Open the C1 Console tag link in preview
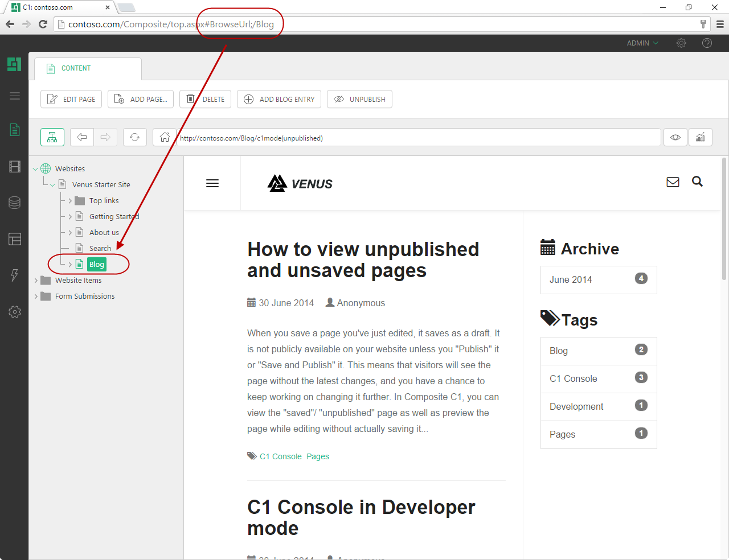Image resolution: width=729 pixels, height=560 pixels. pyautogui.click(x=280, y=456)
